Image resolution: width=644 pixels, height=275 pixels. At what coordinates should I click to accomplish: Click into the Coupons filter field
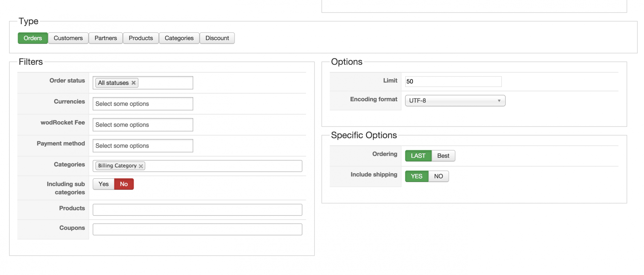click(x=197, y=229)
